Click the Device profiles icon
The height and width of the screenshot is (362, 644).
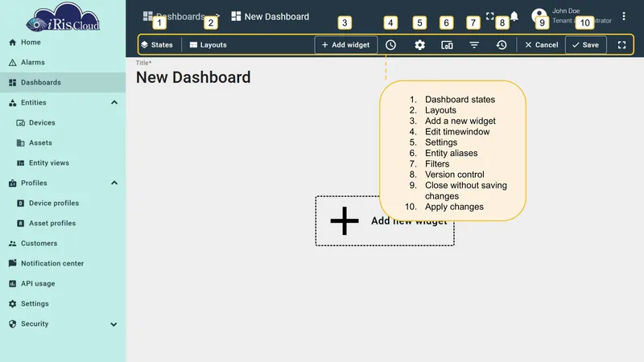(21, 204)
